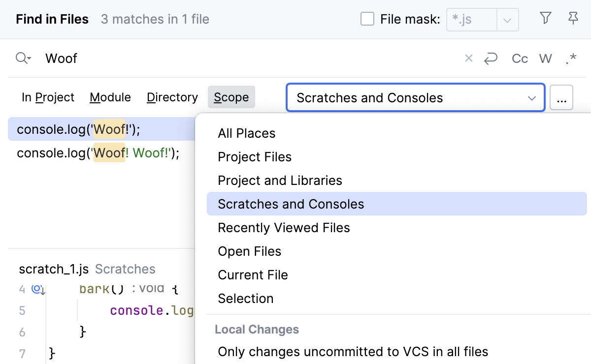Select the console.log('Woof! Woof!') result
591x364 pixels.
(98, 153)
